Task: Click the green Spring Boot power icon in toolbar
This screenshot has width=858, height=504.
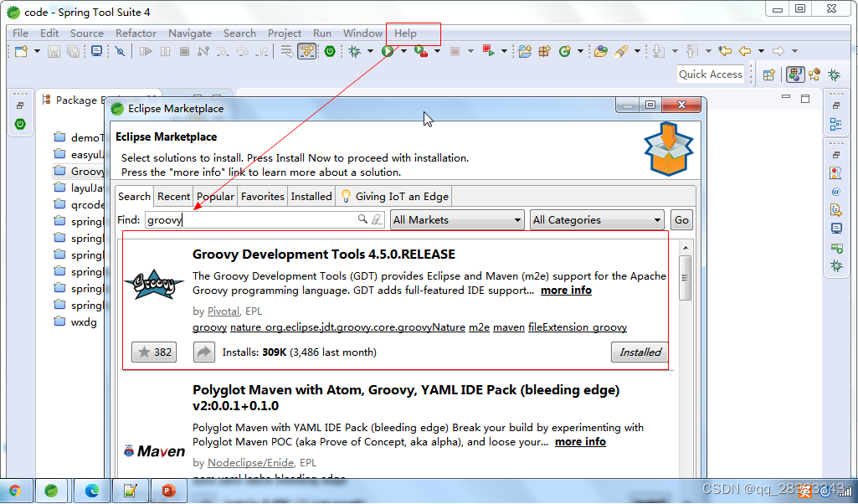Action: point(330,51)
